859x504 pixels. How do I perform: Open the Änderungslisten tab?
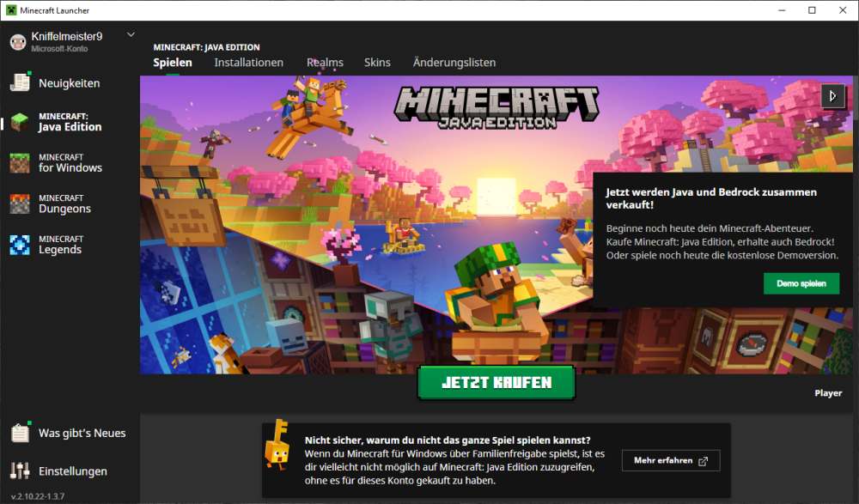pos(454,63)
